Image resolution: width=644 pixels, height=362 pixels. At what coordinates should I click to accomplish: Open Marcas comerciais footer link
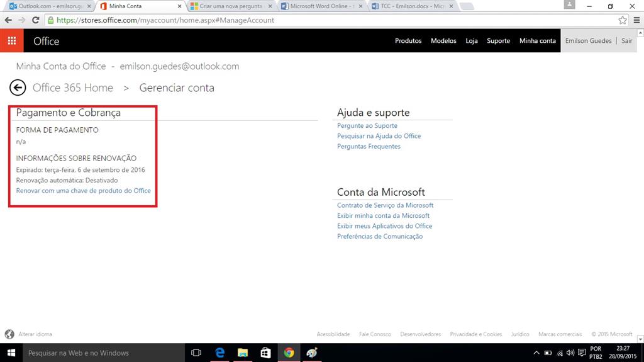pos(560,334)
